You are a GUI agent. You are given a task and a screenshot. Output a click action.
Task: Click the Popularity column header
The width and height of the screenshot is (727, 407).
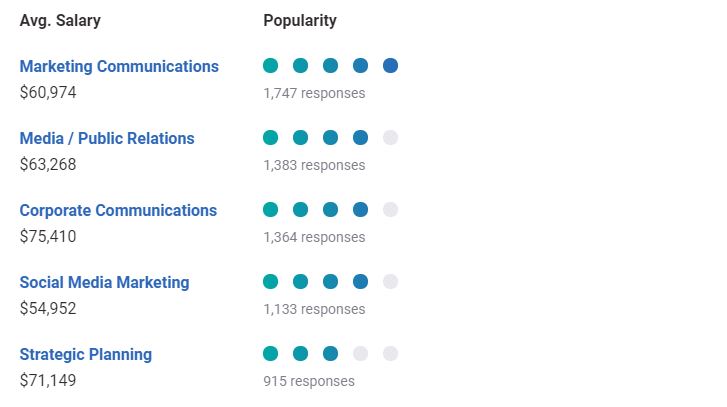[x=300, y=20]
